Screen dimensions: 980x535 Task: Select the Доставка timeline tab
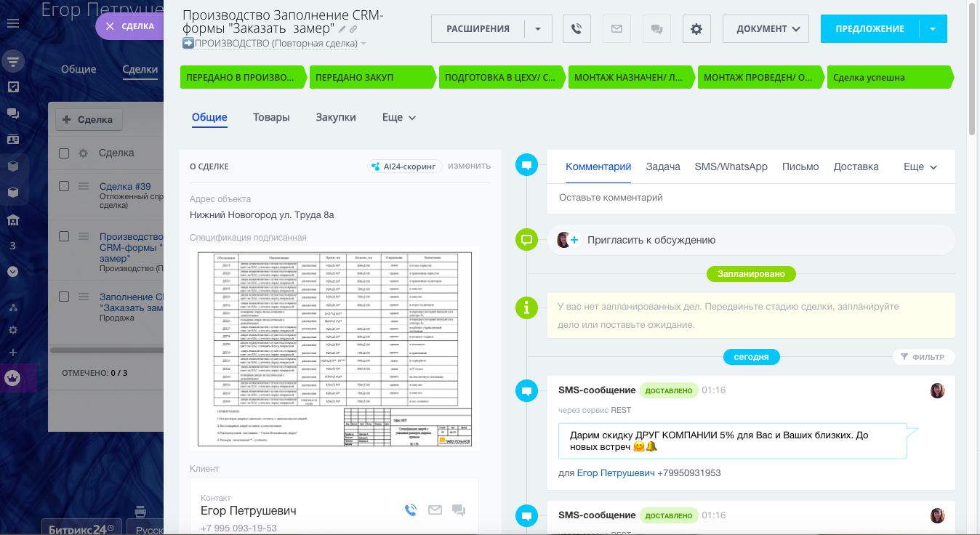point(856,166)
